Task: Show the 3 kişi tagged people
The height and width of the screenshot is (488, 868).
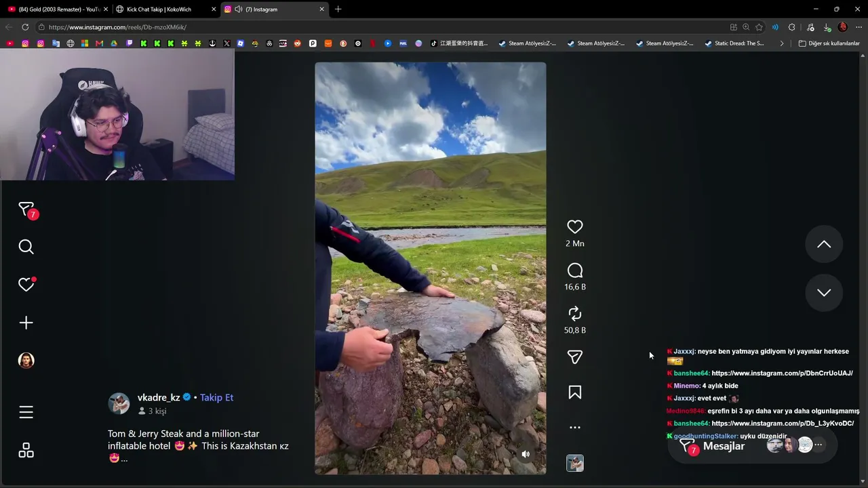Action: [153, 411]
